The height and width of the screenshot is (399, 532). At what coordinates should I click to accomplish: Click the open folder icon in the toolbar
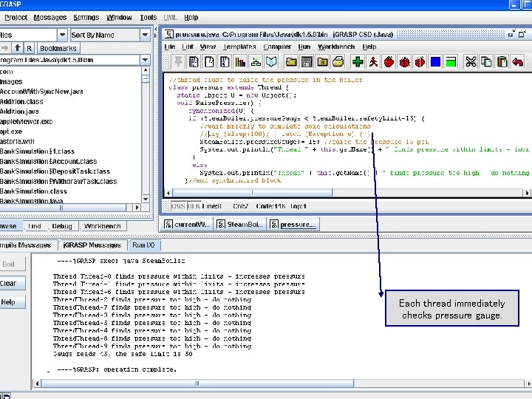click(290, 62)
